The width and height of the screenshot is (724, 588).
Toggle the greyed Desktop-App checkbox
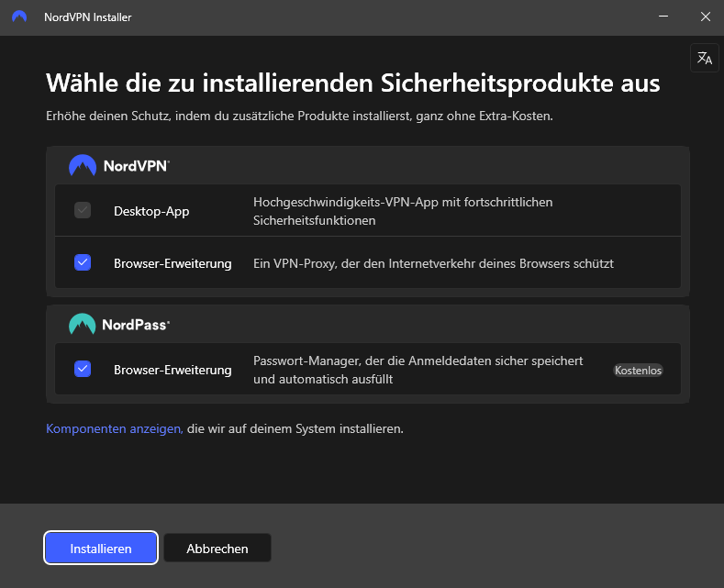click(x=83, y=210)
